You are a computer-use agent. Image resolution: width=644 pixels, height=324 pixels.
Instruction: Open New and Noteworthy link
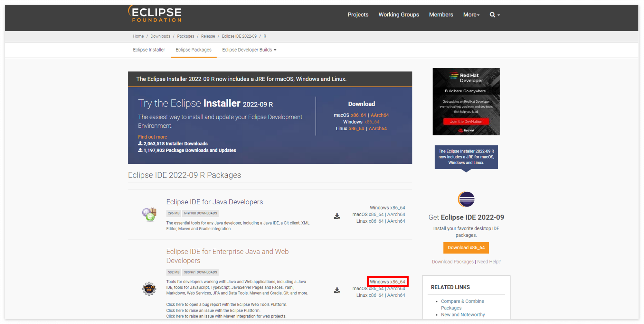[x=463, y=315]
